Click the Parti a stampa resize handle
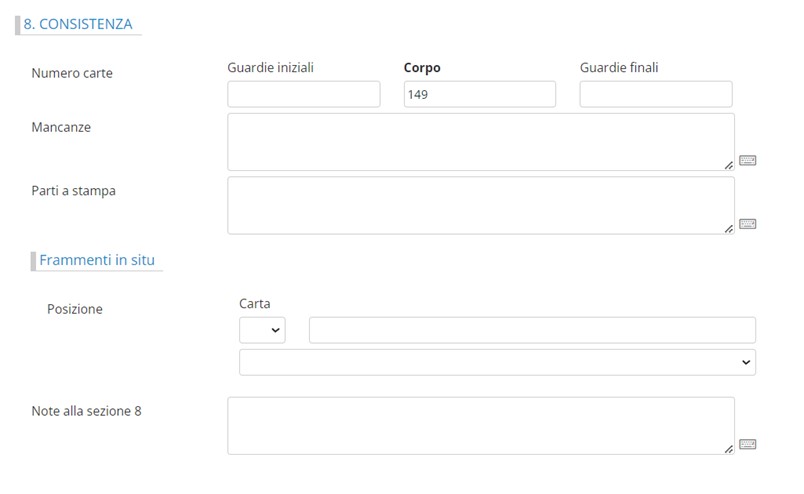Viewport: 804px width, 494px height. tap(729, 229)
